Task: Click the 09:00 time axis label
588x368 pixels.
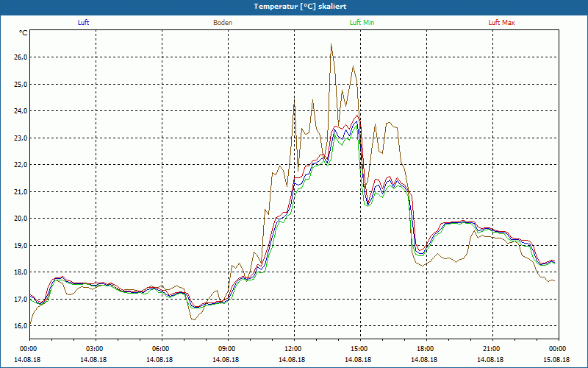Action: 228,349
